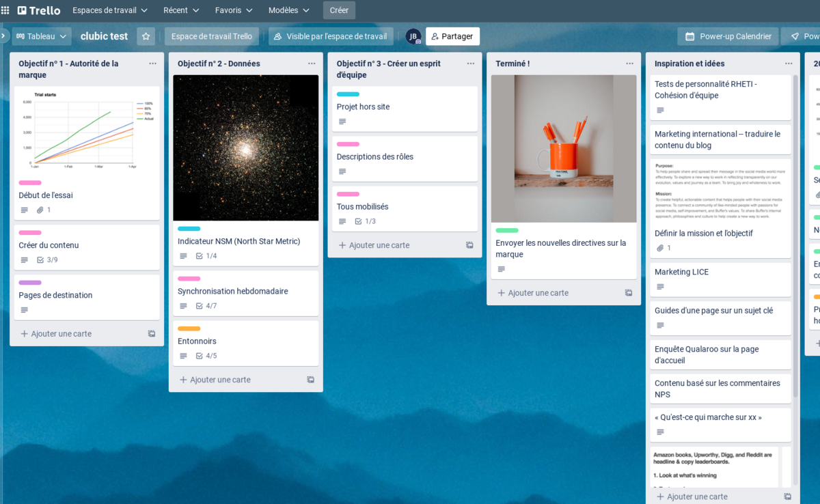Click description icon on Descriptions des rôles card
The image size is (820, 504).
tap(342, 171)
